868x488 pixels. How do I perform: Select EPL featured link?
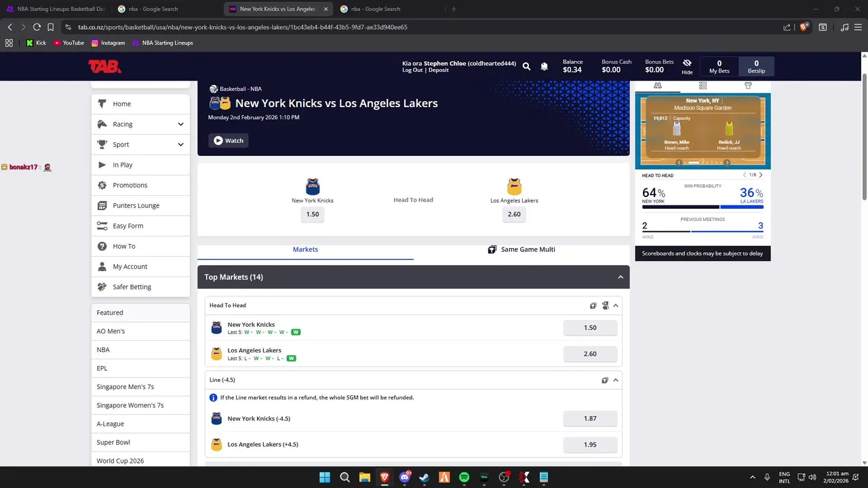[140, 368]
